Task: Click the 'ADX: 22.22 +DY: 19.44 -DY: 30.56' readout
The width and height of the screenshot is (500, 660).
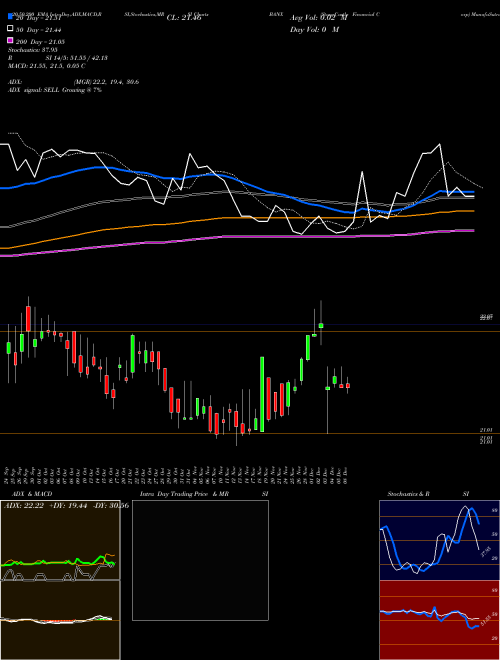Action: click(x=66, y=506)
